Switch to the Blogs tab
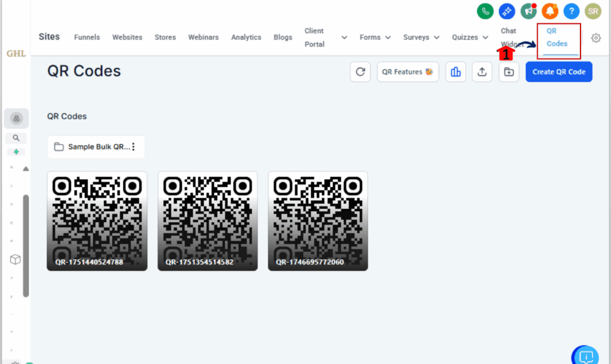 283,38
